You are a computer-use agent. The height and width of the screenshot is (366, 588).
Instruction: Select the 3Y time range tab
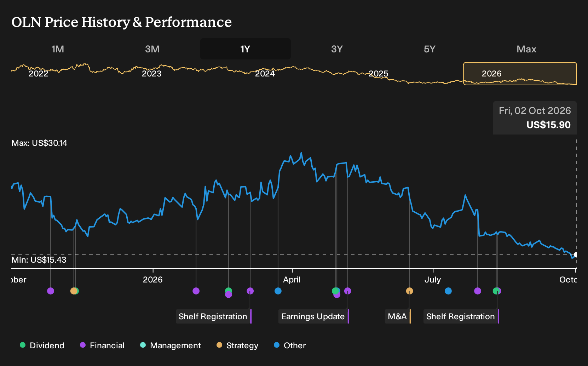coord(337,49)
